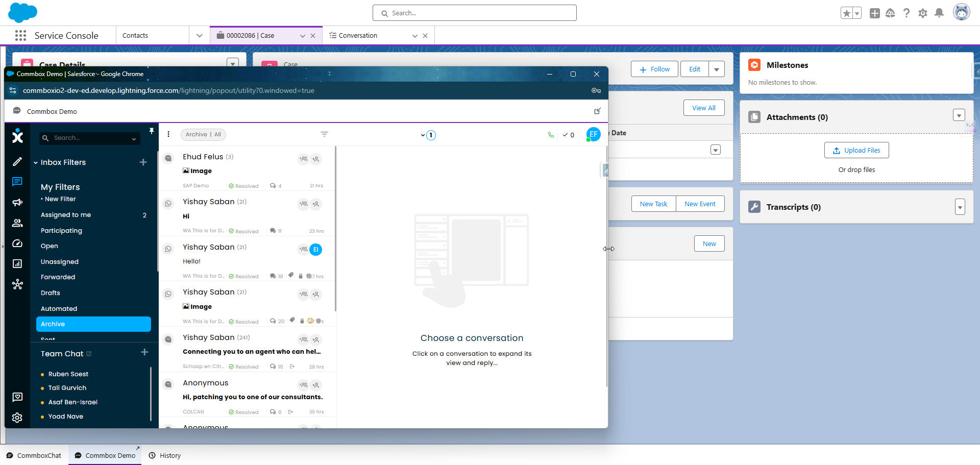Viewport: 980px width, 465px height.
Task: Open the feedback heart message icon
Action: (x=17, y=397)
